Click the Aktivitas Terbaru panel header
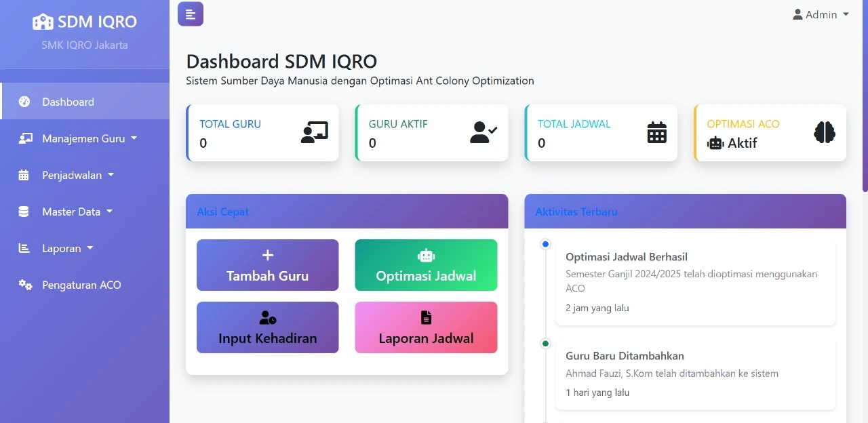Image resolution: width=868 pixels, height=423 pixels. tap(685, 211)
